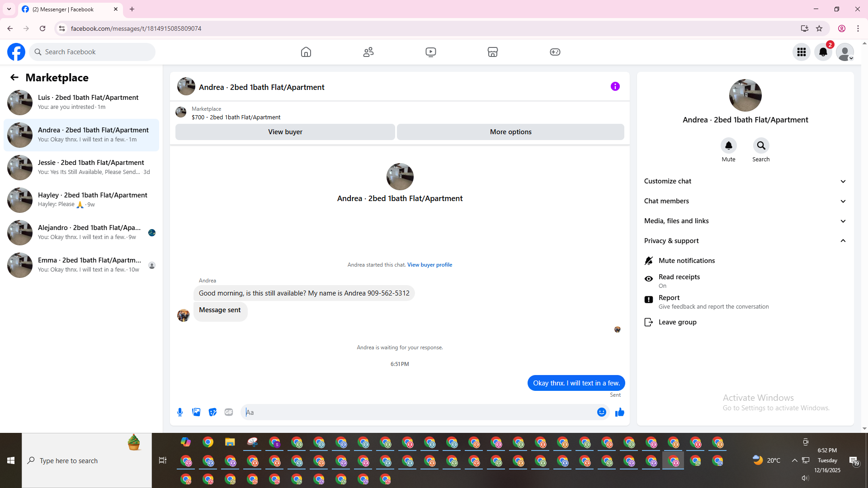Open the large listing thumbnail in right panel
This screenshot has width=868, height=488.
click(745, 95)
